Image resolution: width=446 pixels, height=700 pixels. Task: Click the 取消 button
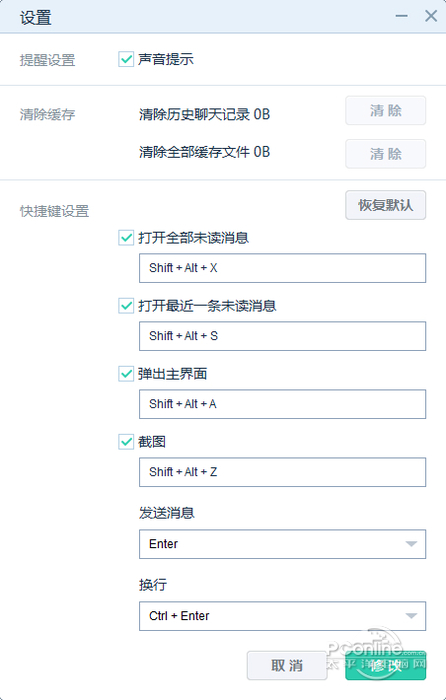tap(287, 666)
